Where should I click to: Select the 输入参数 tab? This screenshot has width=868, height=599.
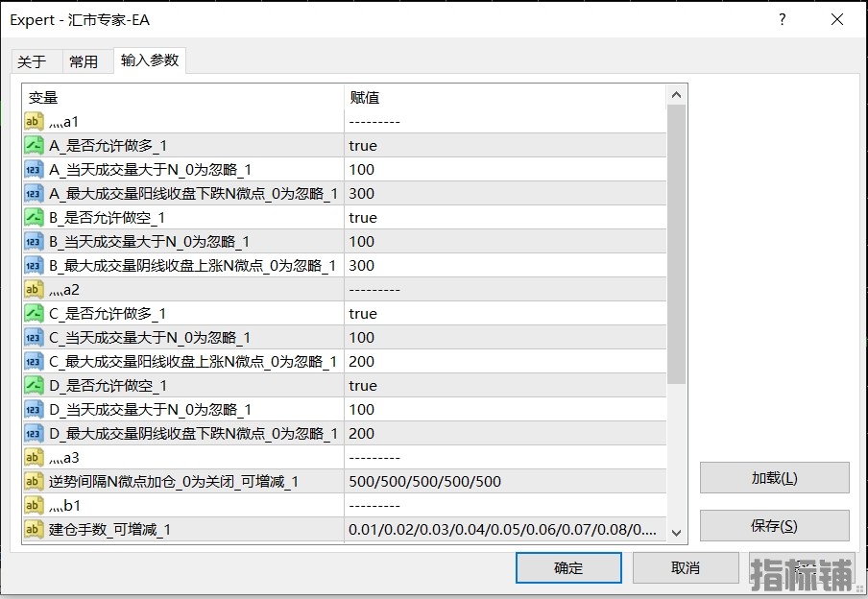point(150,60)
